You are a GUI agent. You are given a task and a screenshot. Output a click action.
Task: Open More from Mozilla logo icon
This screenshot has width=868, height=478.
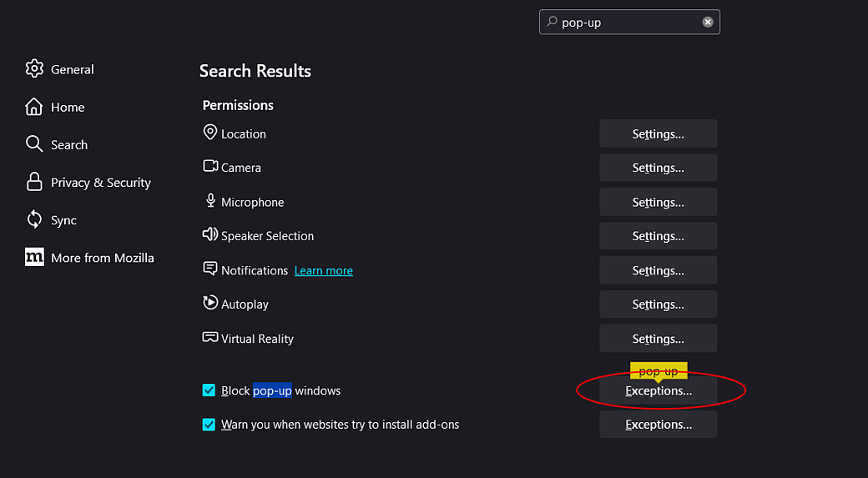tap(34, 258)
